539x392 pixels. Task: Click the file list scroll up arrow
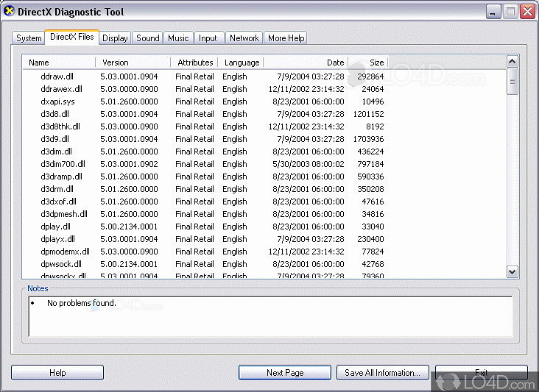[512, 62]
